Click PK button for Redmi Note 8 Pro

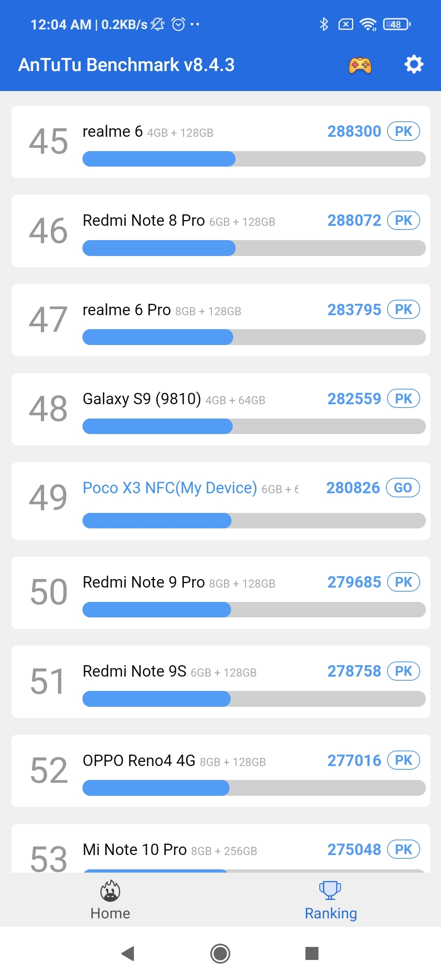click(x=403, y=220)
